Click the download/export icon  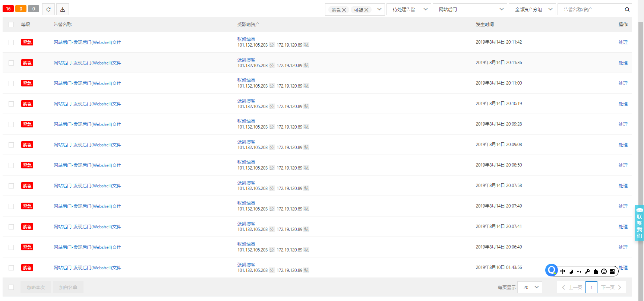(63, 9)
